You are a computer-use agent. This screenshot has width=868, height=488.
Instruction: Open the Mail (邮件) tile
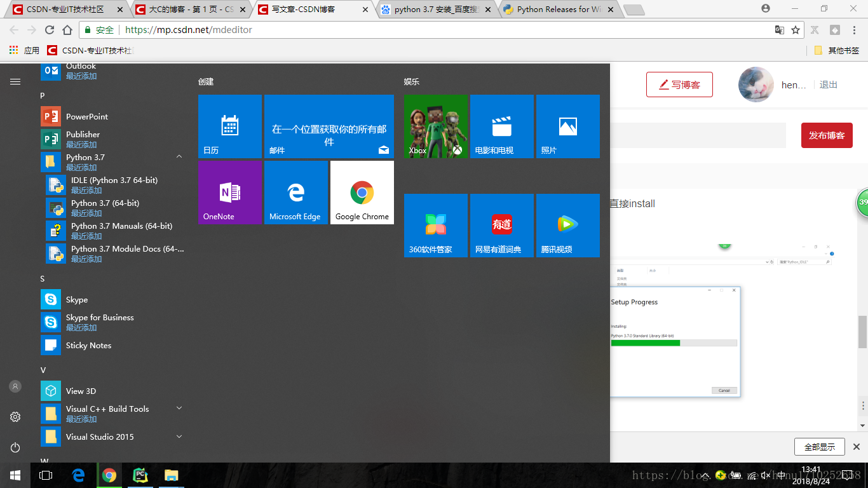[329, 126]
